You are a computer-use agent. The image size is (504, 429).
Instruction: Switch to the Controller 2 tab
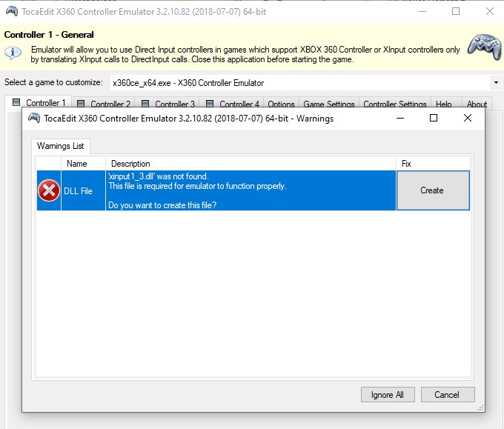[x=104, y=104]
